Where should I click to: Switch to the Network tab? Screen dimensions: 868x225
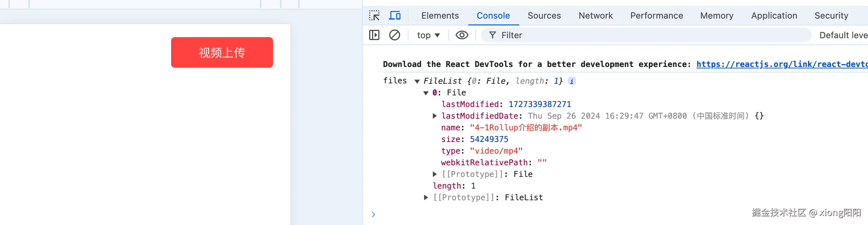pyautogui.click(x=596, y=16)
